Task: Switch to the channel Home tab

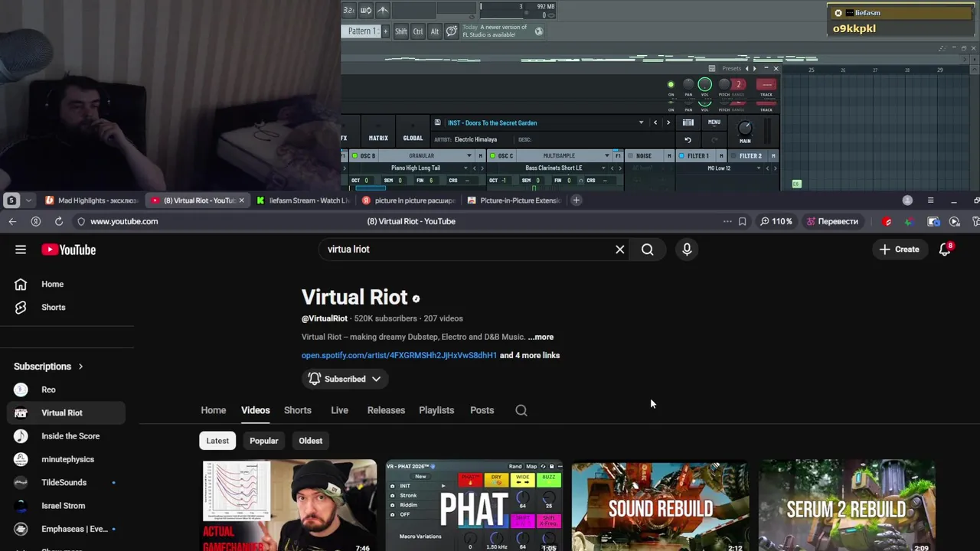Action: click(214, 410)
